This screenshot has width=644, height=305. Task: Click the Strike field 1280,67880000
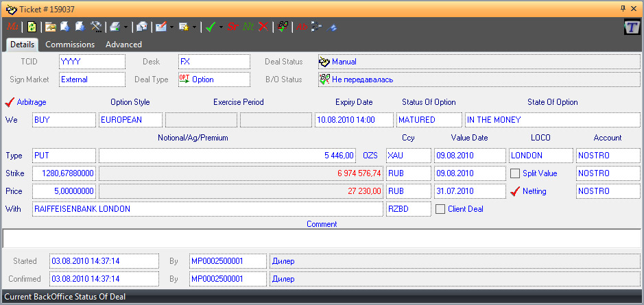coord(64,173)
